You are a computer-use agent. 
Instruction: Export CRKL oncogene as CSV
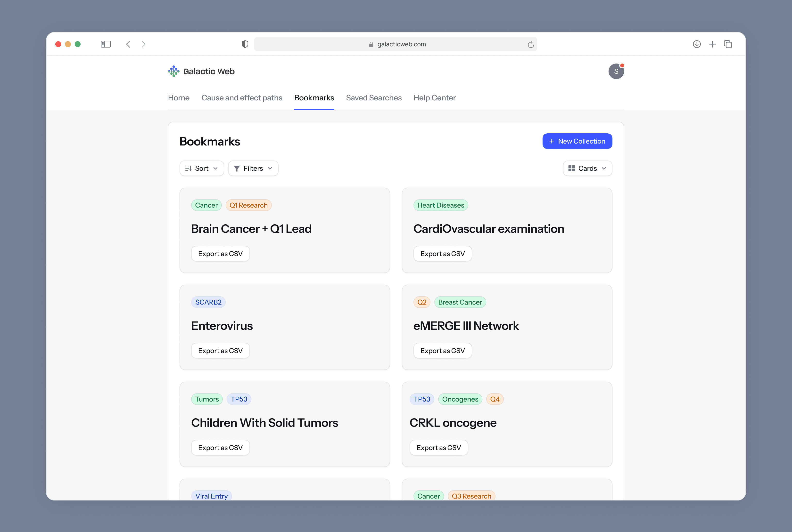(439, 448)
